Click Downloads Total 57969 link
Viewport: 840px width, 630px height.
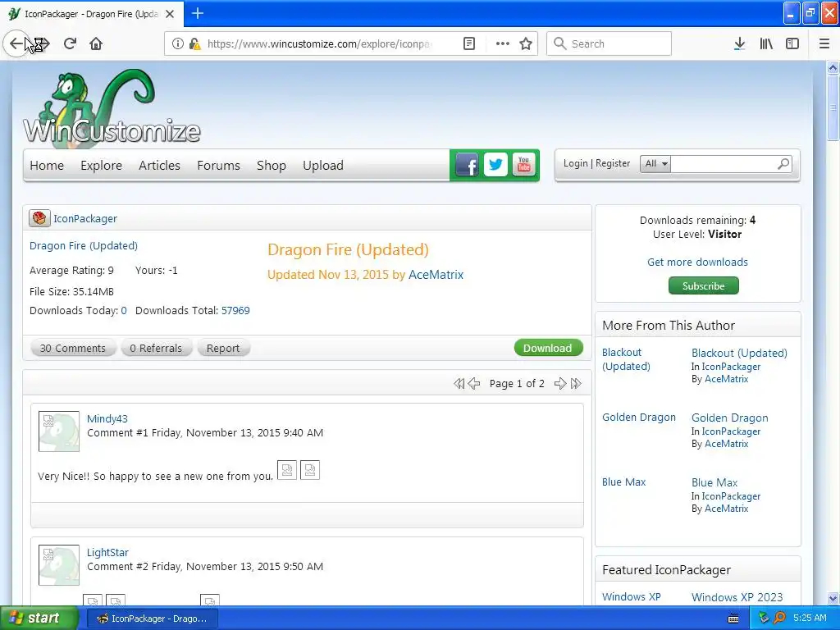(235, 311)
